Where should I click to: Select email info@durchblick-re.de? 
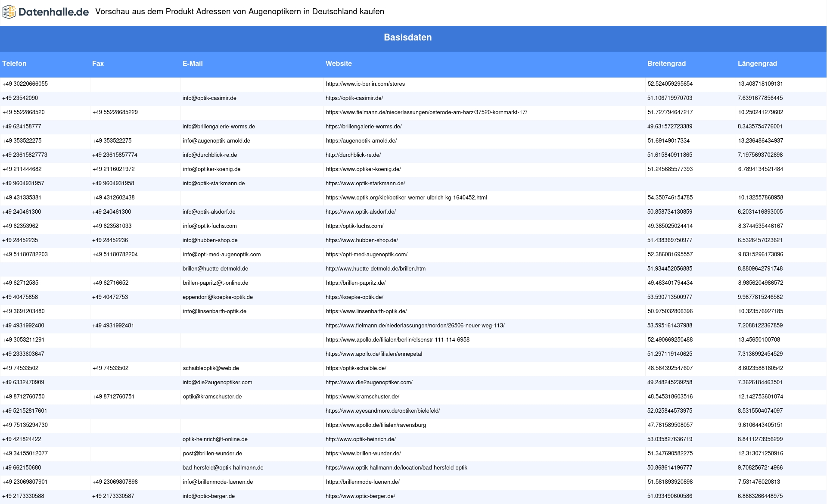point(210,155)
